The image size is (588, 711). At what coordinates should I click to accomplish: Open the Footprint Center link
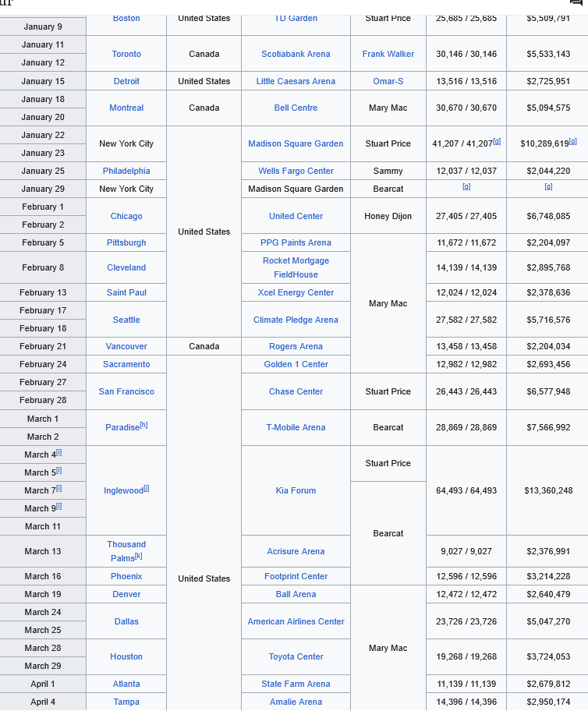click(x=296, y=576)
